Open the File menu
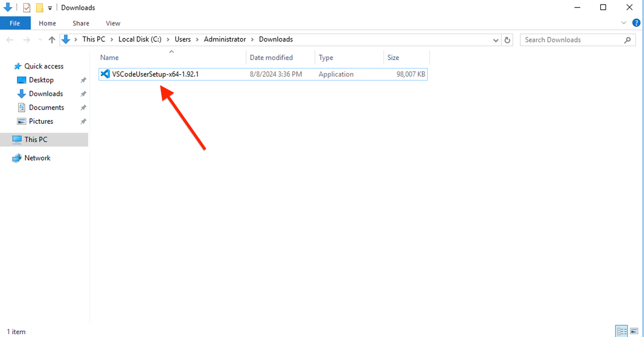644x337 pixels. (x=15, y=23)
